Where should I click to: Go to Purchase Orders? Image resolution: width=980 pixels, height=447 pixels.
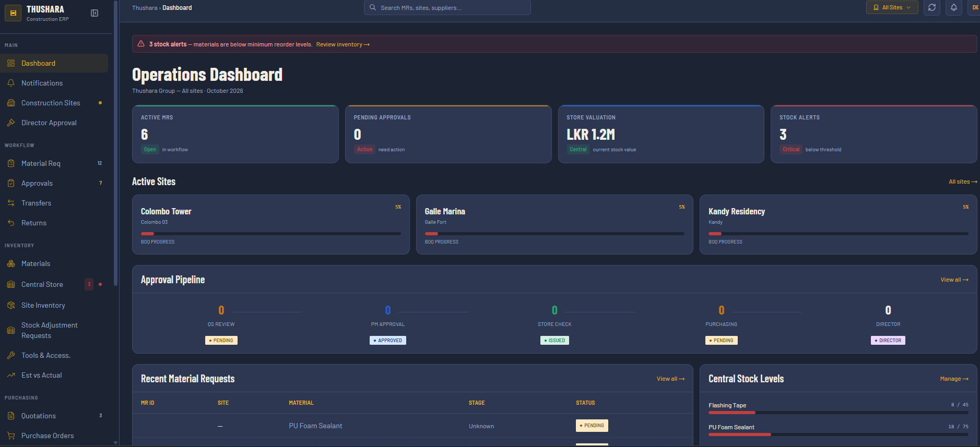point(54,436)
